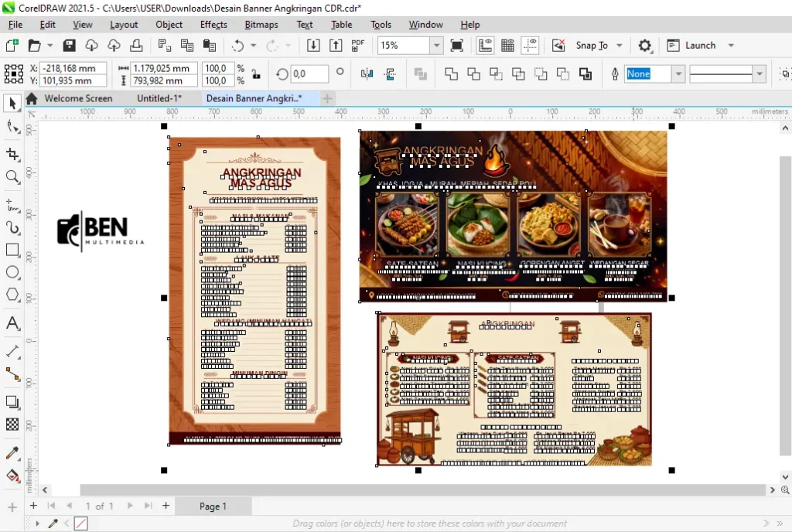This screenshot has height=532, width=792.
Task: Switch to Untitled-1 tab
Action: click(x=159, y=98)
